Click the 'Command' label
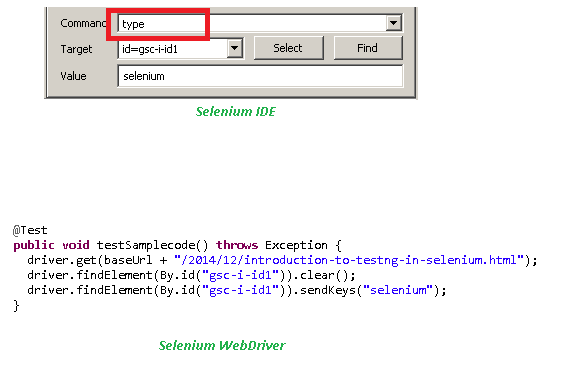 click(83, 23)
